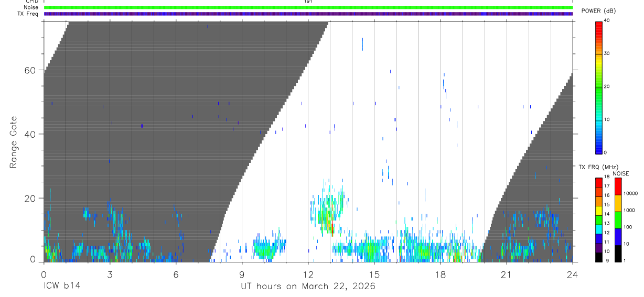Click the yellow segment of TX FRQ colorbar

pos(599,211)
